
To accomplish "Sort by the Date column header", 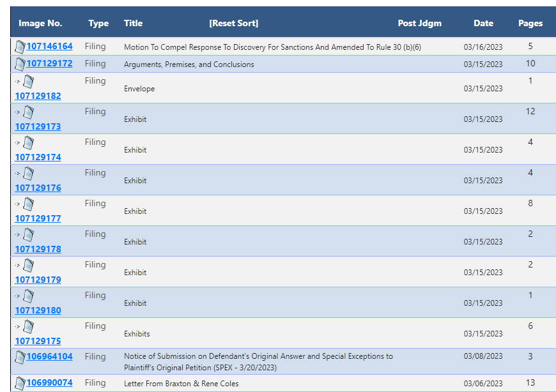I will tap(483, 24).
